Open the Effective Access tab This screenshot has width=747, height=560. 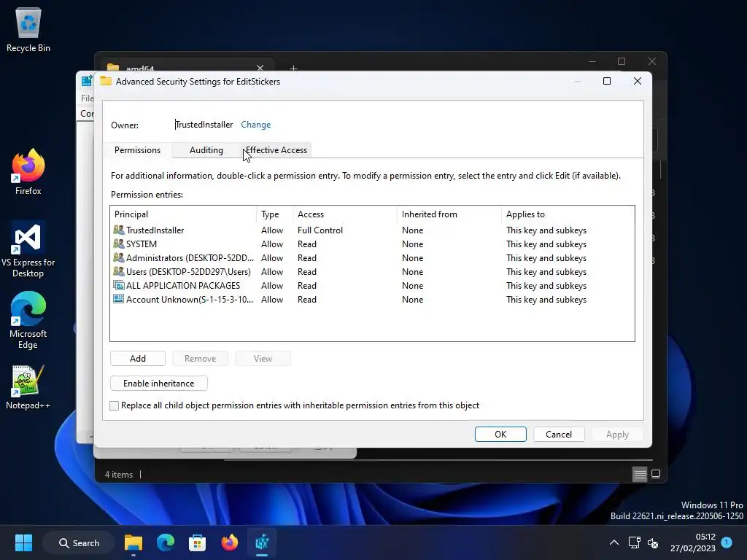pyautogui.click(x=276, y=150)
